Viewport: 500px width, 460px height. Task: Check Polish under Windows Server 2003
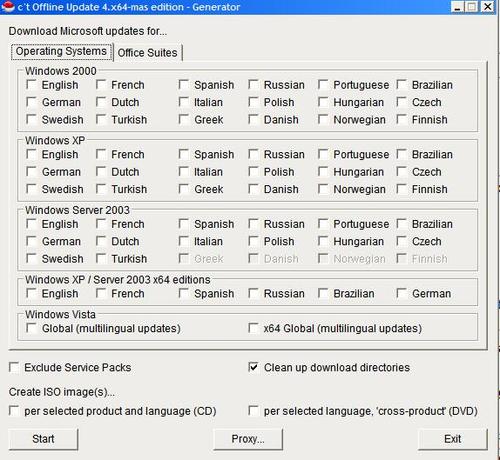(x=254, y=241)
